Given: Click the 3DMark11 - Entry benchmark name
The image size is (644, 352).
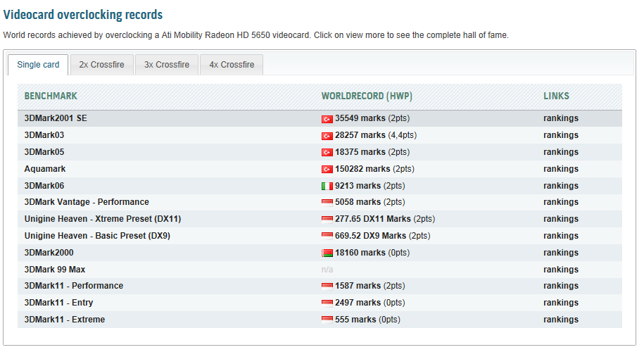Looking at the screenshot, I should (58, 303).
